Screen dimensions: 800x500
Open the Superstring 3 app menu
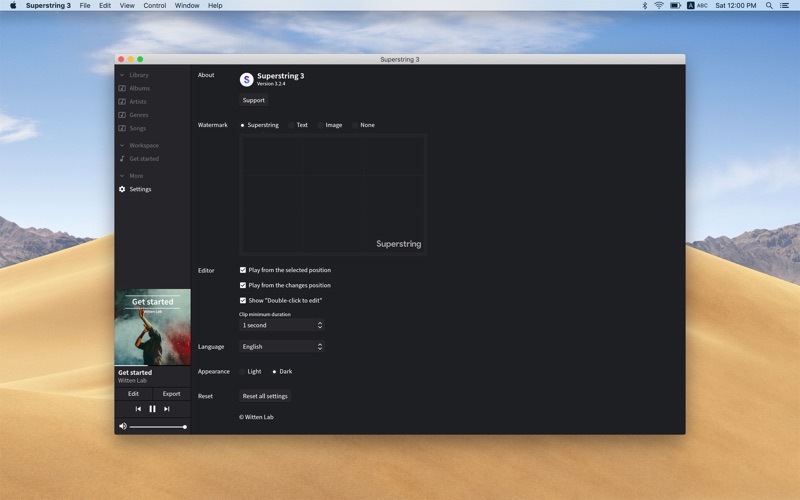tap(48, 6)
